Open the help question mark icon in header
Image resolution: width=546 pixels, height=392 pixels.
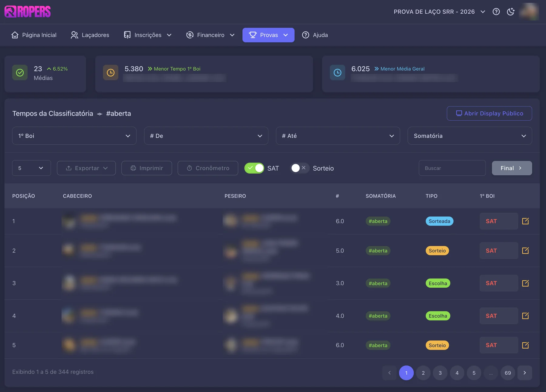pyautogui.click(x=496, y=12)
